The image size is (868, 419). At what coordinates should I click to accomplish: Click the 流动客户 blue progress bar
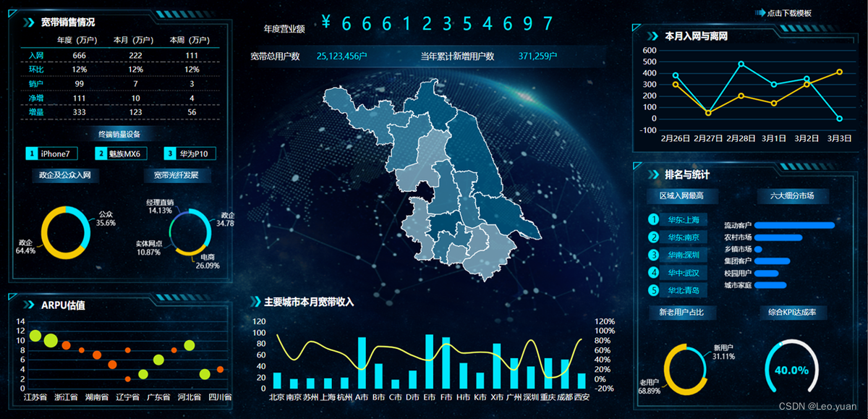click(794, 225)
